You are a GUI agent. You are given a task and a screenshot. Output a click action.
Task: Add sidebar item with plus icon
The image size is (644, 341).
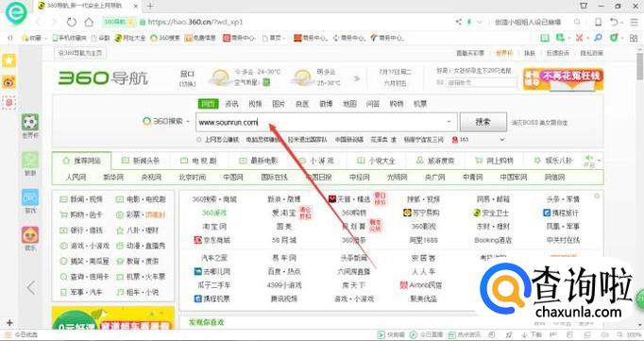9,323
